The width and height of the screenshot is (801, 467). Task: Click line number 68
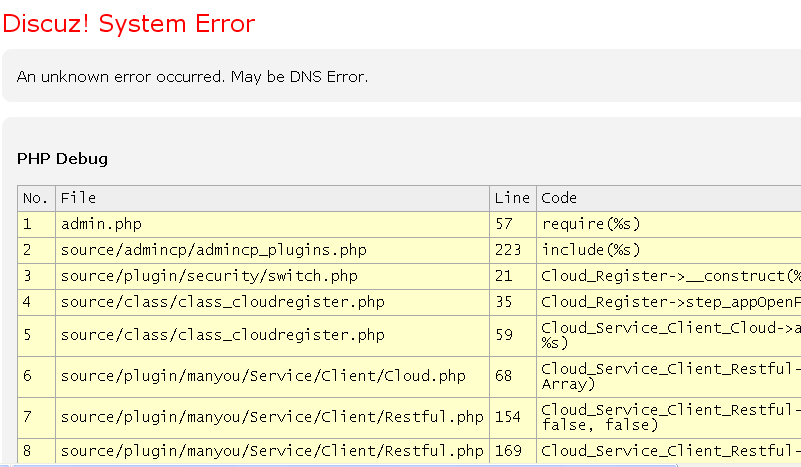coord(512,377)
